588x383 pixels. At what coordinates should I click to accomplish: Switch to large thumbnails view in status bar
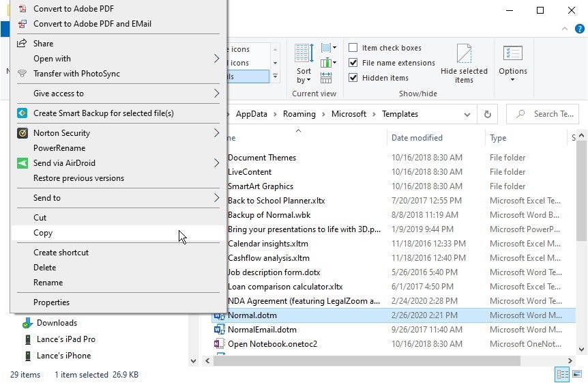pyautogui.click(x=576, y=374)
